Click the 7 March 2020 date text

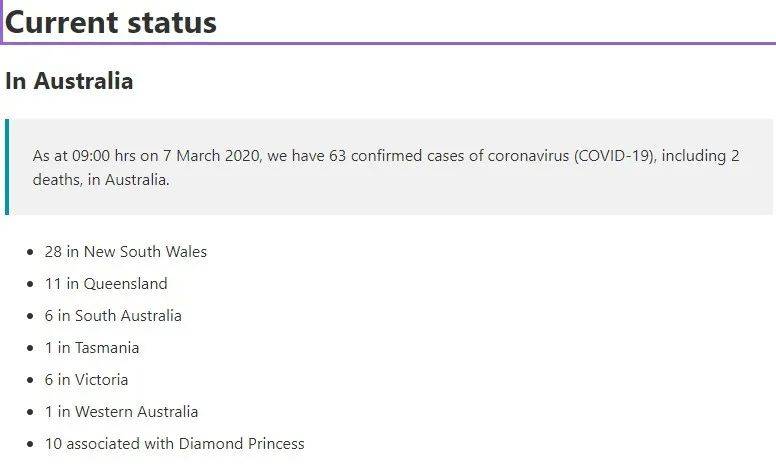pyautogui.click(x=211, y=156)
